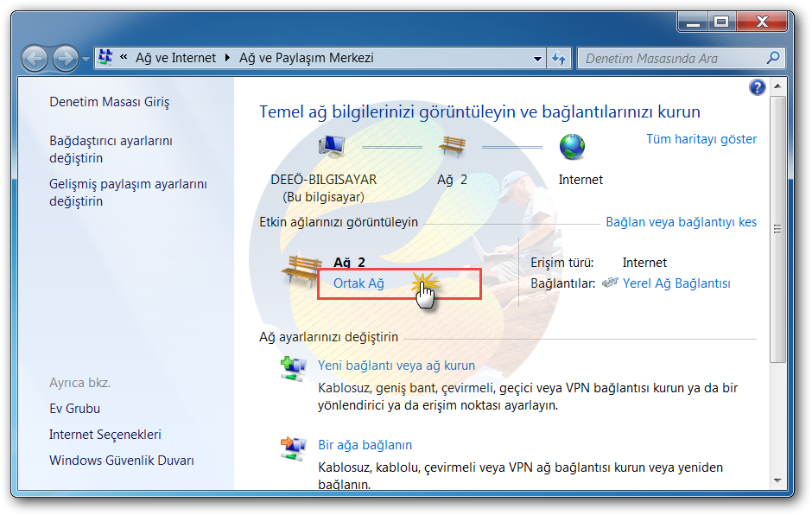
Task: Click the Bağlantılar: label
Action: [x=563, y=283]
